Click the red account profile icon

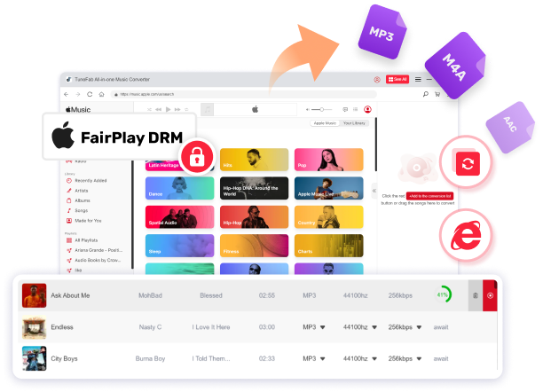point(367,109)
